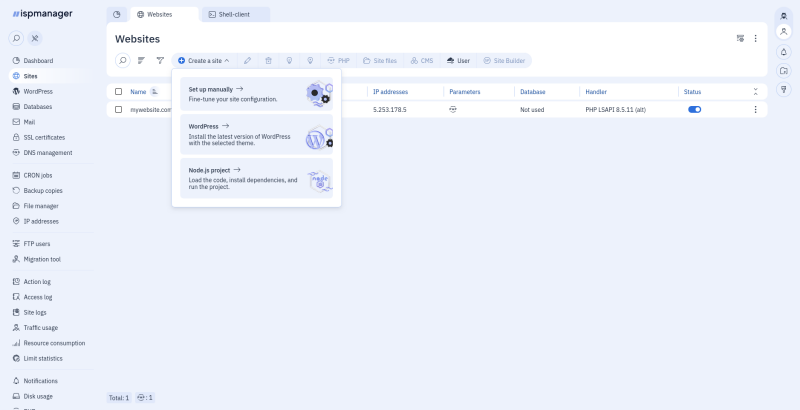Open the dashboard icon tab
Viewport: 800px width, 410px height.
[x=117, y=15]
